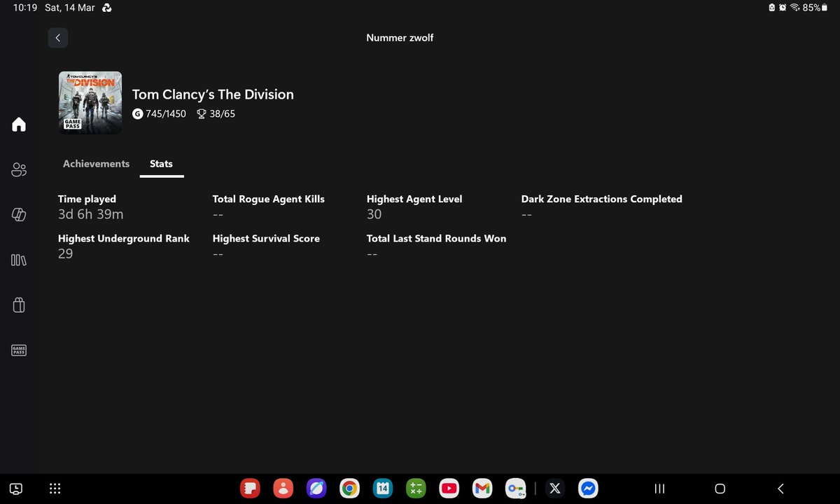This screenshot has height=504, width=840.
Task: Open the Store bag icon in the sidebar
Action: pos(19,305)
